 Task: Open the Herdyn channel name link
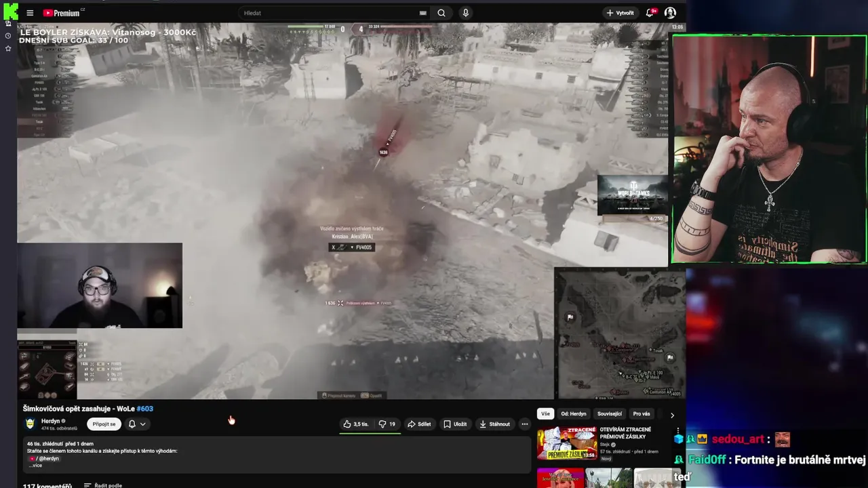click(51, 421)
